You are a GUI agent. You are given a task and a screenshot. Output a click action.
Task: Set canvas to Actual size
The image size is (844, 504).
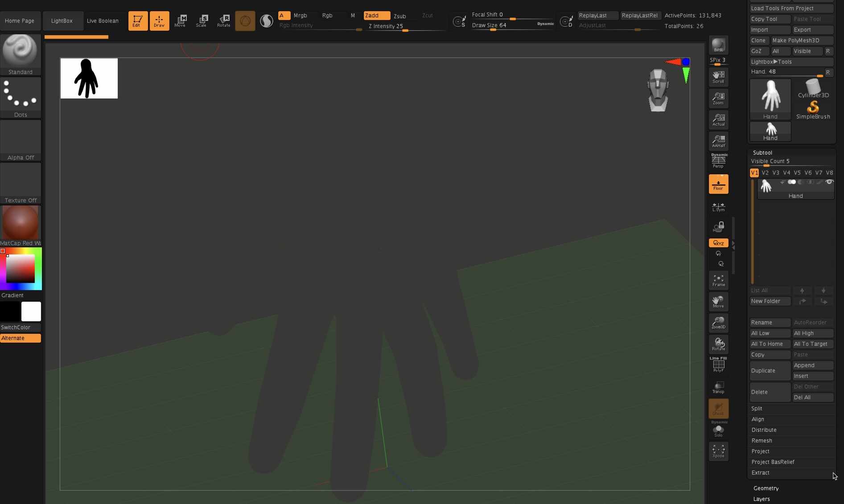[x=718, y=120]
